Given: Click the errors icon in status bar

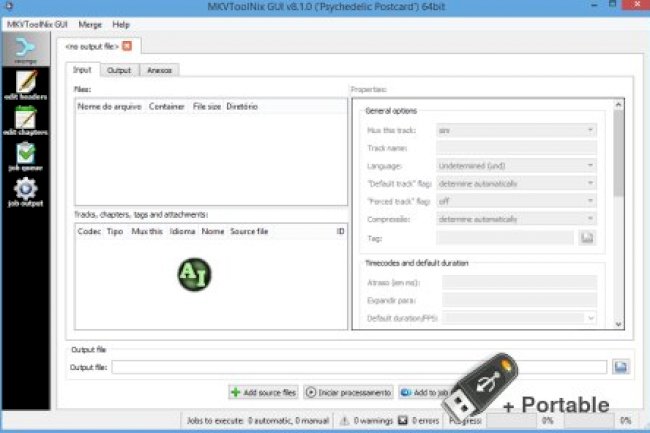Looking at the screenshot, I should point(403,421).
